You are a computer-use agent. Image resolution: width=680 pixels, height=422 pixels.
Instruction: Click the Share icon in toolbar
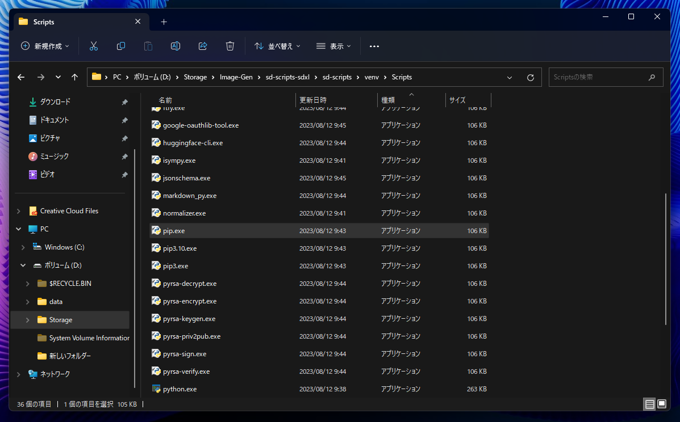point(202,46)
